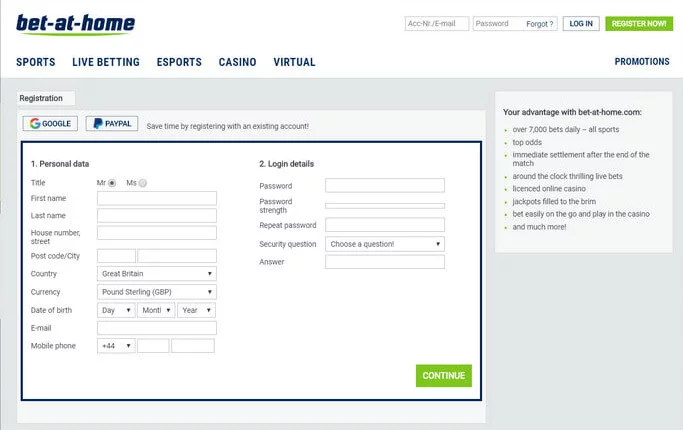Screen dimensions: 683x430
Task: Open the Live Betting menu
Action: (x=106, y=62)
